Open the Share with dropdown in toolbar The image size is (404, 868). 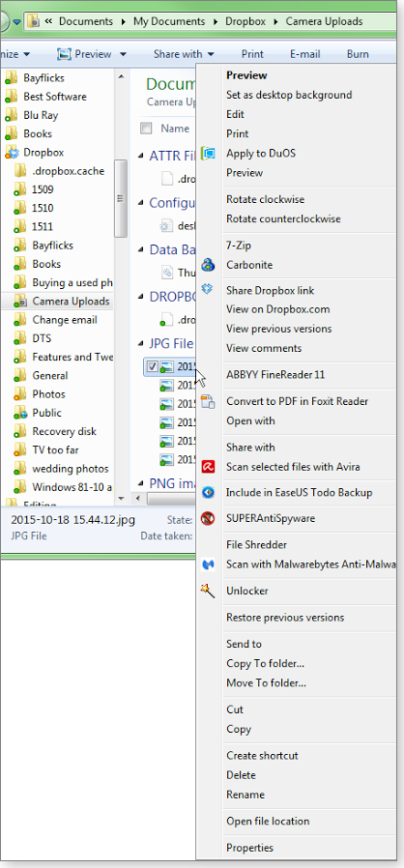[184, 54]
